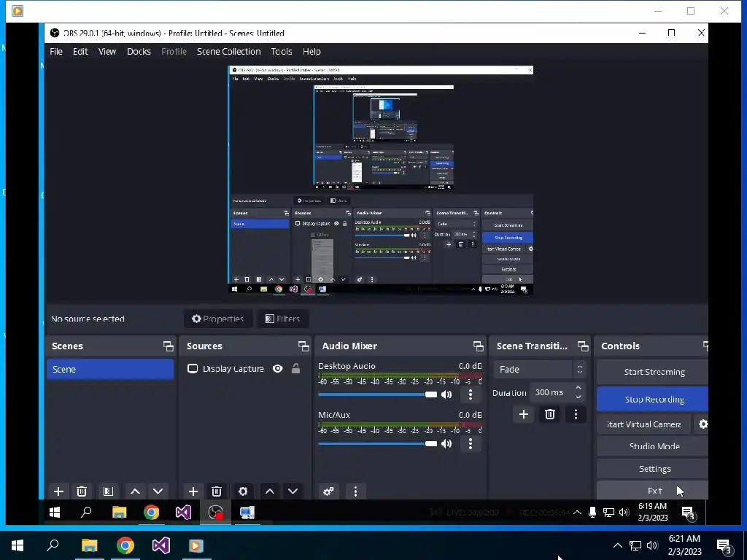The height and width of the screenshot is (560, 747).
Task: Move source down with the down arrow
Action: [x=293, y=491]
